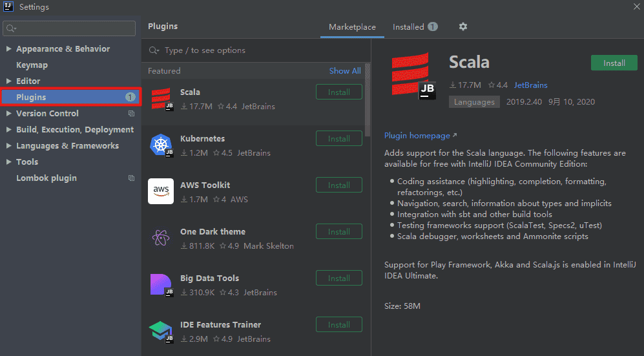Install the One Dark theme
Image resolution: width=644 pixels, height=356 pixels.
[339, 231]
